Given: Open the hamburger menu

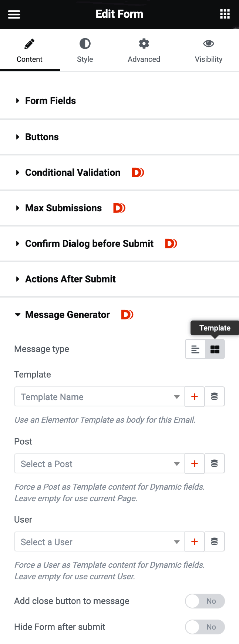Looking at the screenshot, I should coord(14,14).
